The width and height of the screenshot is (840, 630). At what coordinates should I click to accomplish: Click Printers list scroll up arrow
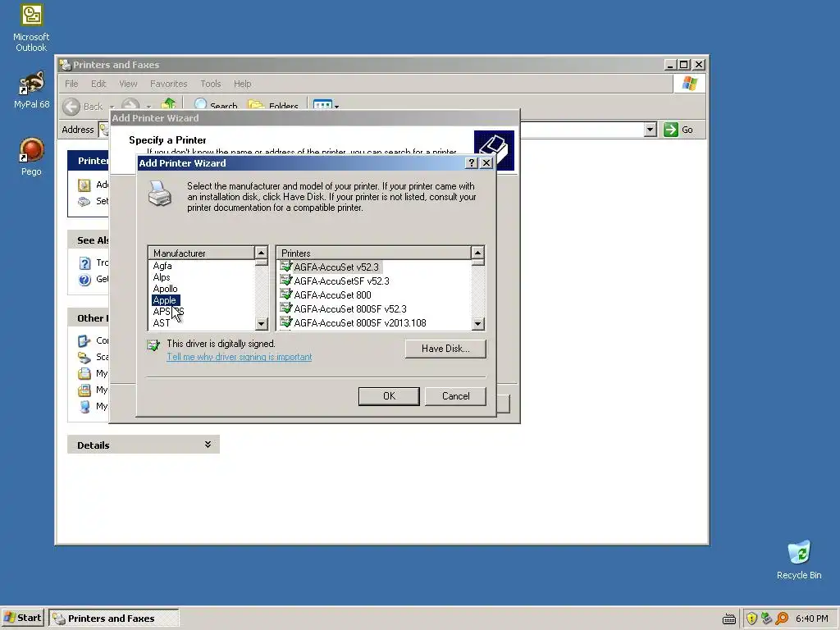(x=477, y=253)
